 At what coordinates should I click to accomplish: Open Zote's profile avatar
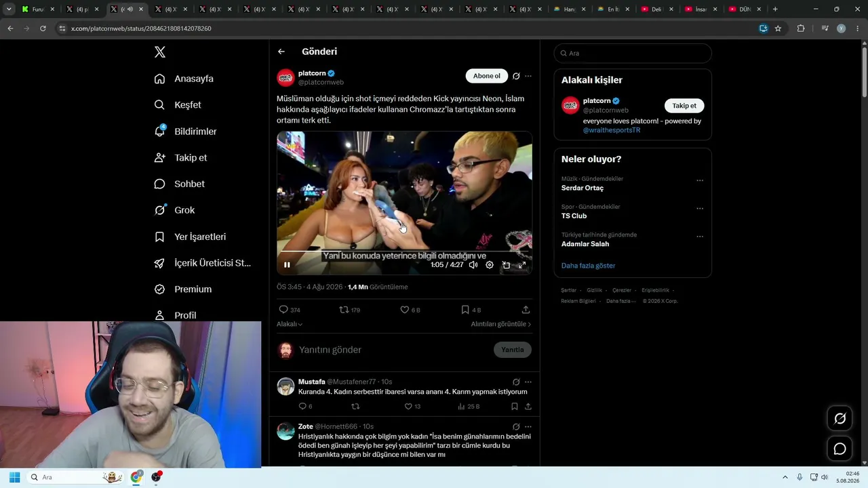(285, 431)
